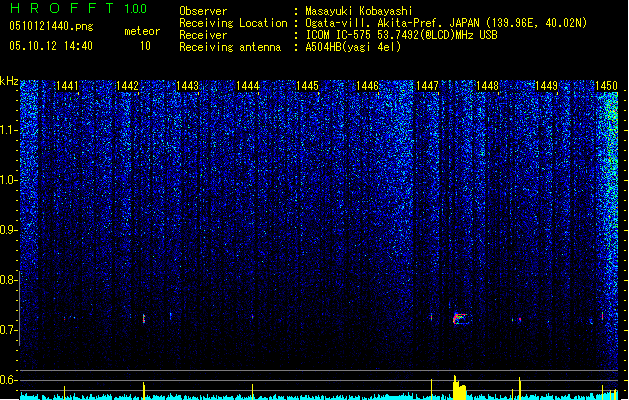
Task: Click the 1443 time marker
Action: tap(187, 86)
